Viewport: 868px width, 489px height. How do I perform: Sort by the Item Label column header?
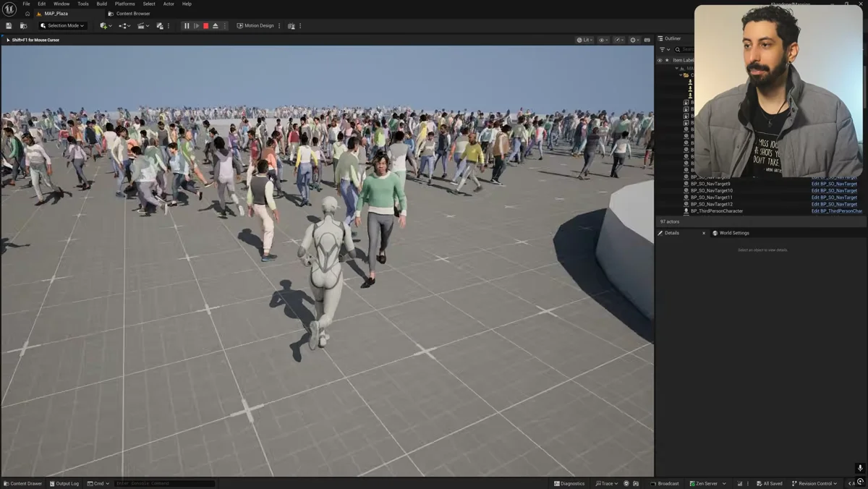pos(683,60)
